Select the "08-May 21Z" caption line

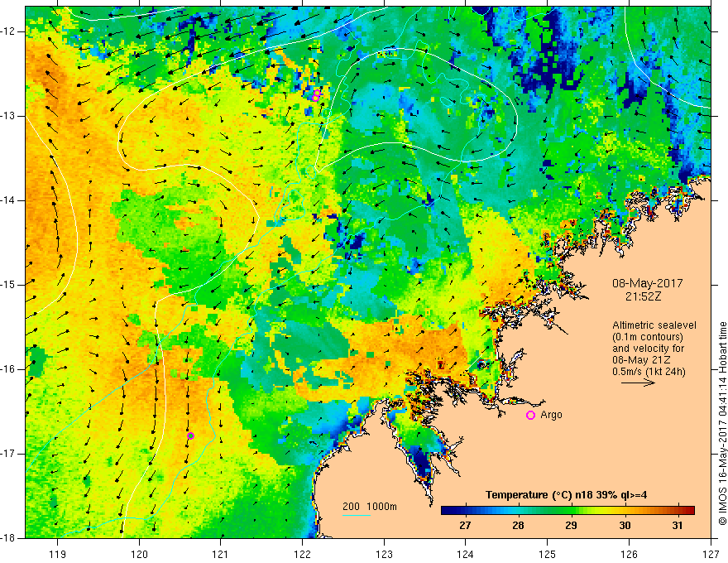[x=641, y=360]
